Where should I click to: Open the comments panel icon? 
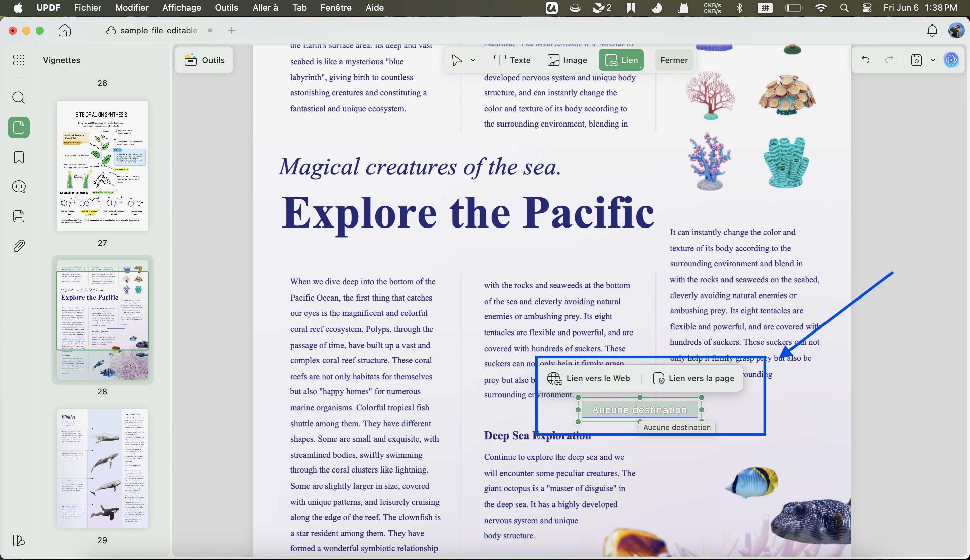19,187
